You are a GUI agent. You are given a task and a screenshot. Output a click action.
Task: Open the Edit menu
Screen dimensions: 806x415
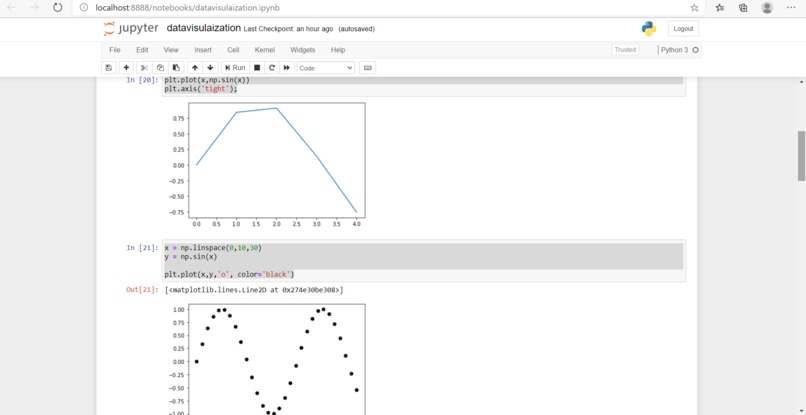pos(142,50)
